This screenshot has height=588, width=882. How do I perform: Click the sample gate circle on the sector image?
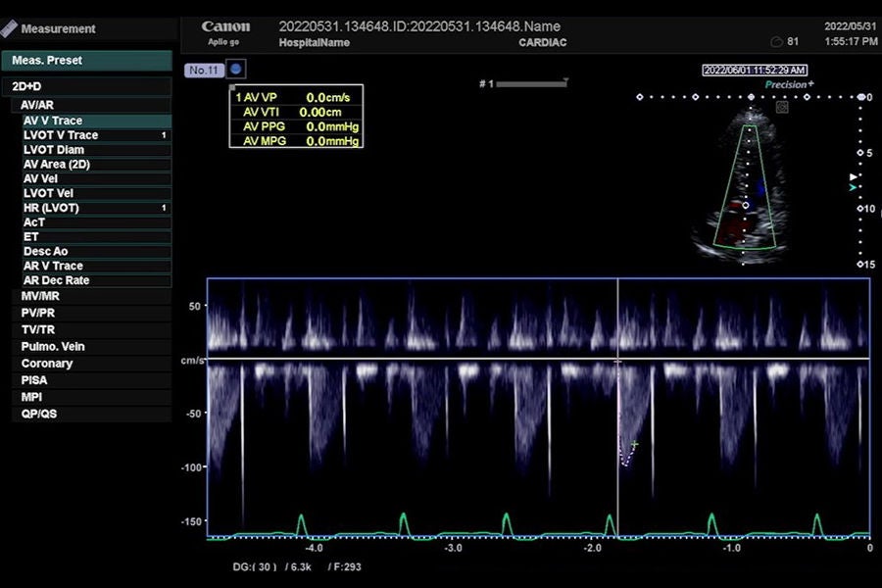[746, 206]
